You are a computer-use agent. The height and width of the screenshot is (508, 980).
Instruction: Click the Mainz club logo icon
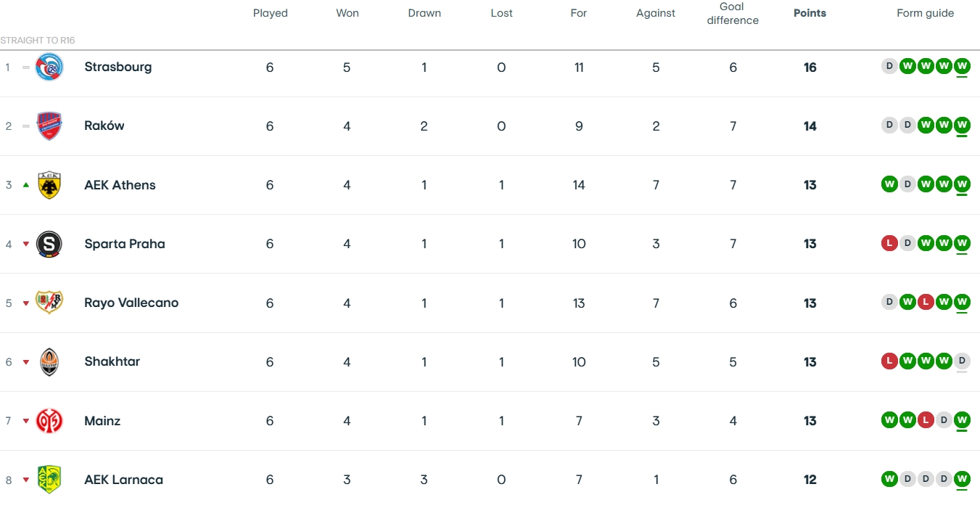[49, 421]
